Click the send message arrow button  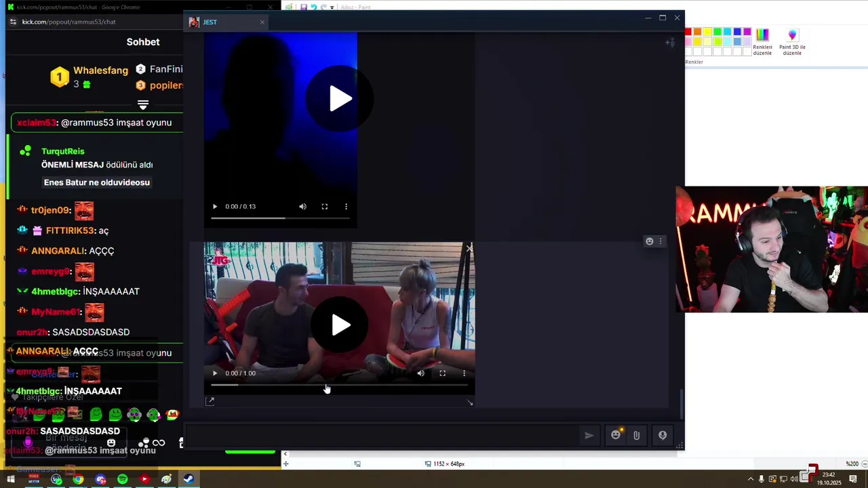click(589, 435)
